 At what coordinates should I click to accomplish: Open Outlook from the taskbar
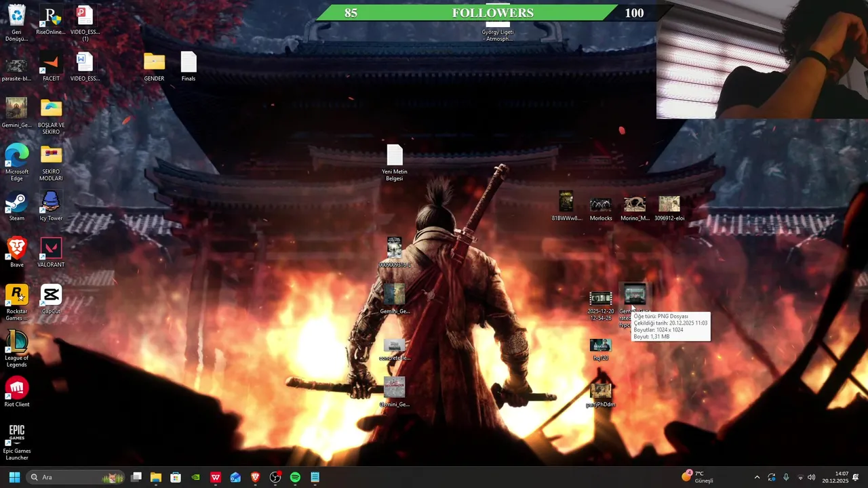pyautogui.click(x=235, y=477)
